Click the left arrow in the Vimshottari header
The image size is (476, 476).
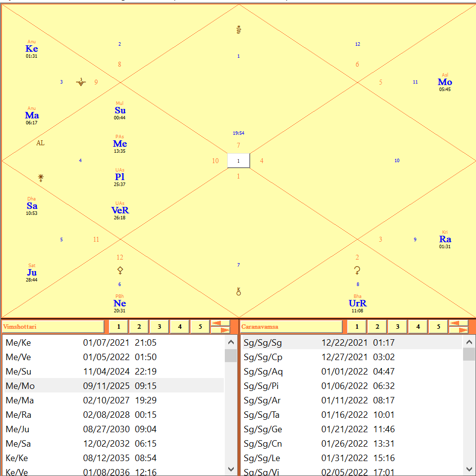tap(220, 323)
